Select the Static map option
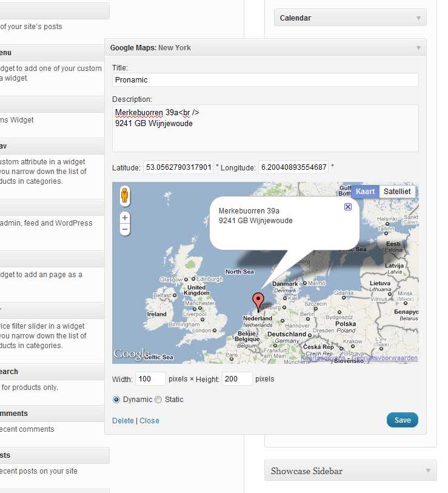The image size is (448, 493). (158, 400)
